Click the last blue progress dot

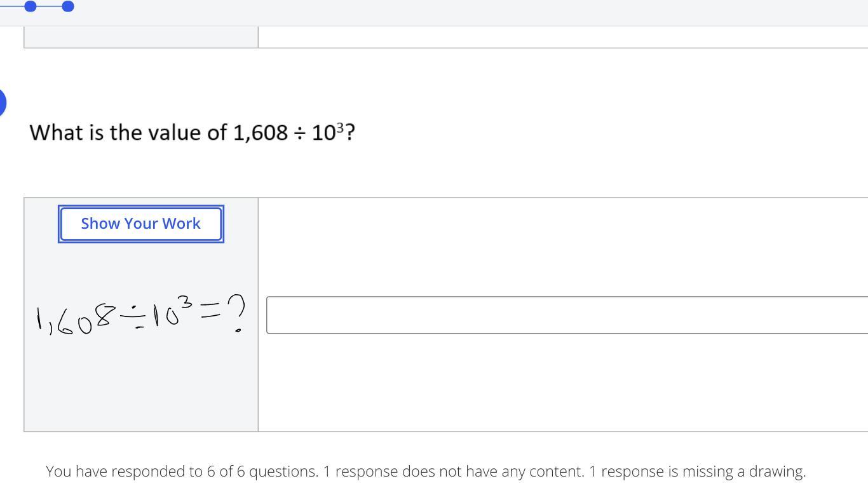point(68,6)
